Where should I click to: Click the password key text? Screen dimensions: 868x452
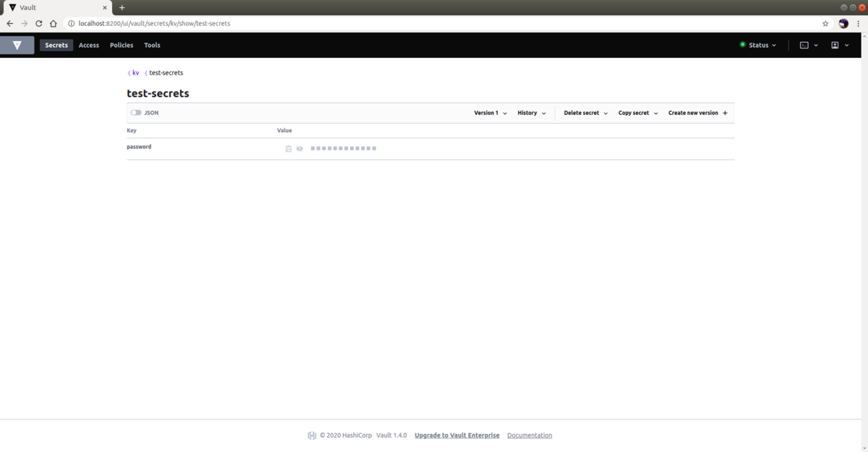[139, 147]
